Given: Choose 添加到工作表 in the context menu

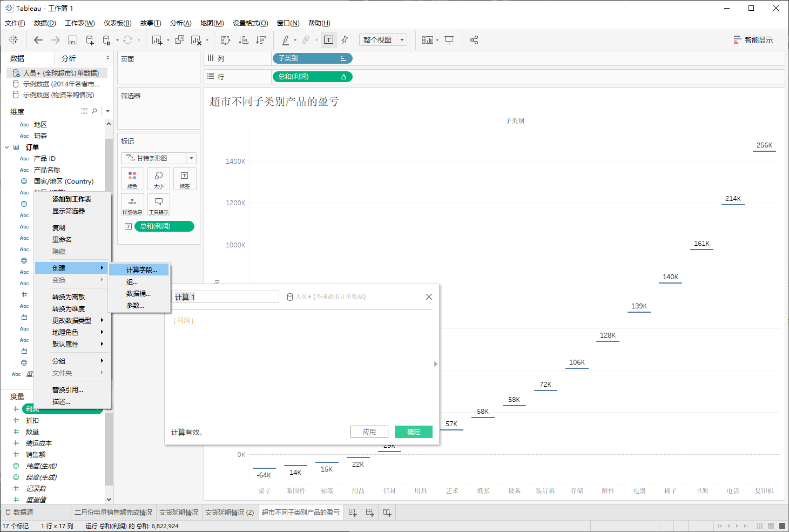Looking at the screenshot, I should [72, 199].
